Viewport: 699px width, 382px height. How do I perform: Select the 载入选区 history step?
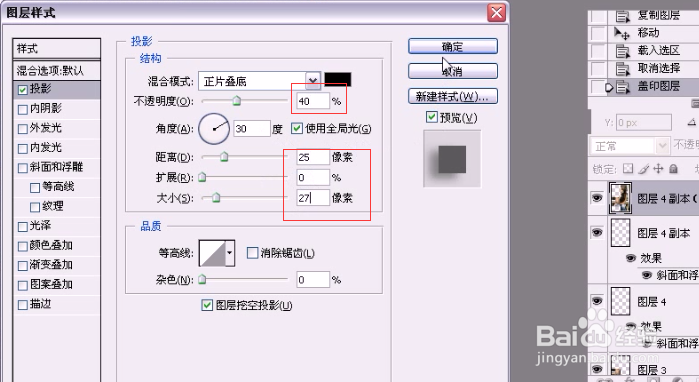(658, 50)
